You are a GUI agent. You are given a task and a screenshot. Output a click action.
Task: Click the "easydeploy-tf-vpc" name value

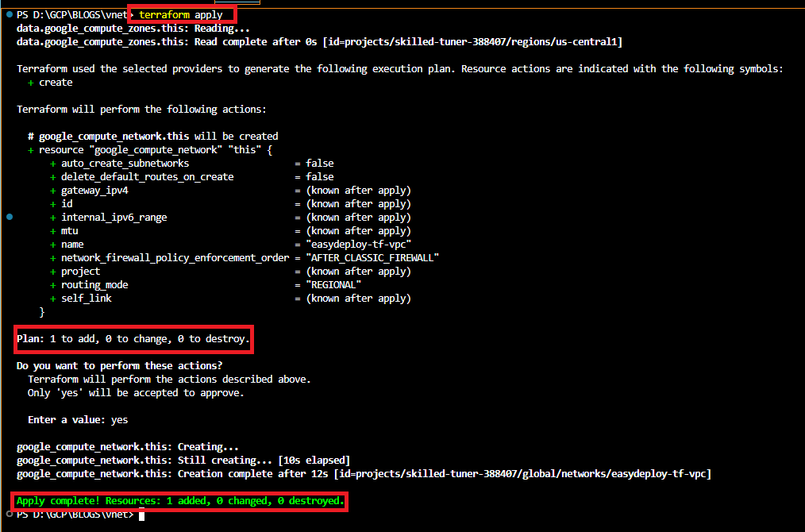click(358, 245)
